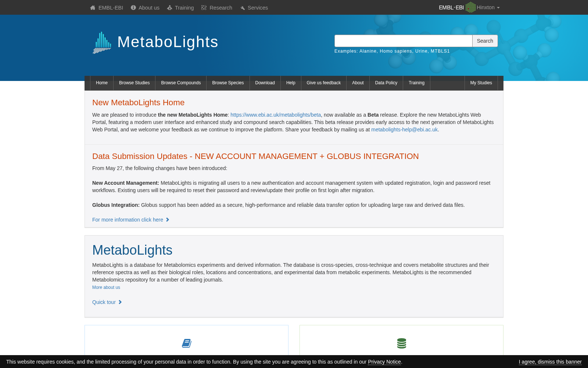The width and height of the screenshot is (588, 368).
Task: Click the Training icon in the top bar
Action: [169, 8]
